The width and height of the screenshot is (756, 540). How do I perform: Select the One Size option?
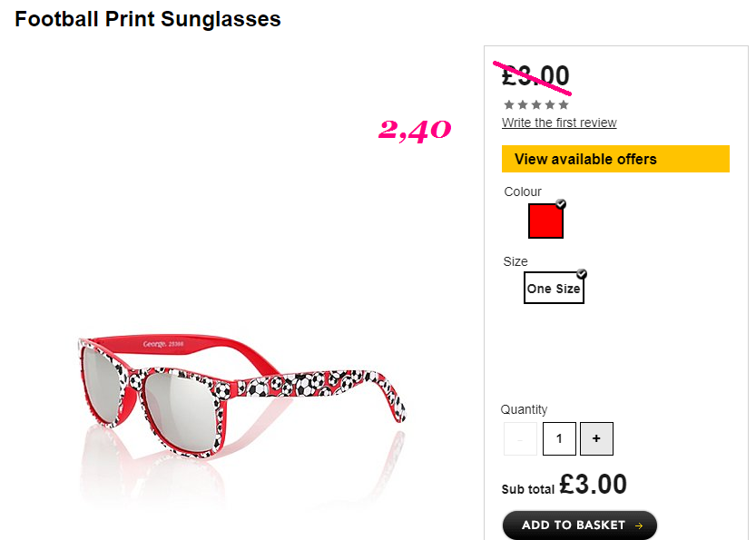pyautogui.click(x=554, y=288)
